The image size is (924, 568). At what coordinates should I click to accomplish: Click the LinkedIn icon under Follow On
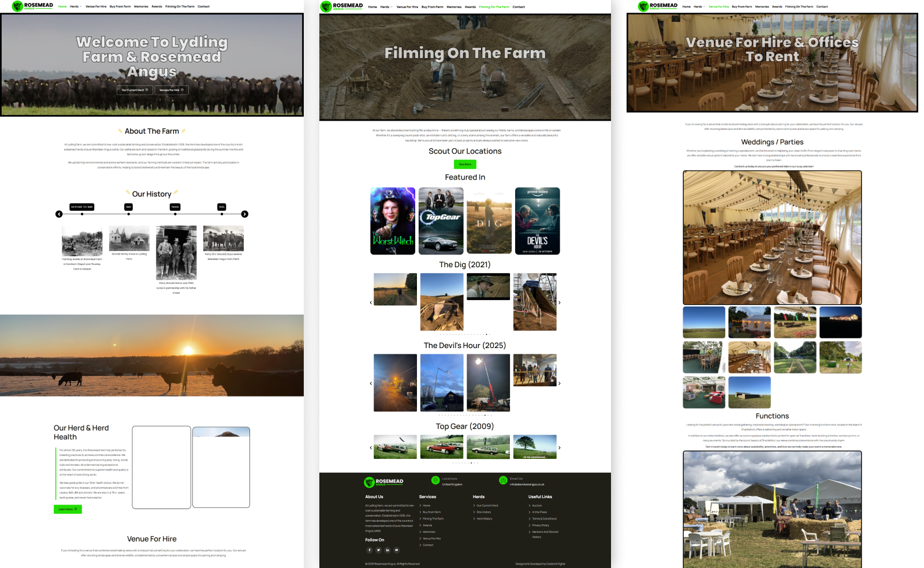pyautogui.click(x=388, y=550)
